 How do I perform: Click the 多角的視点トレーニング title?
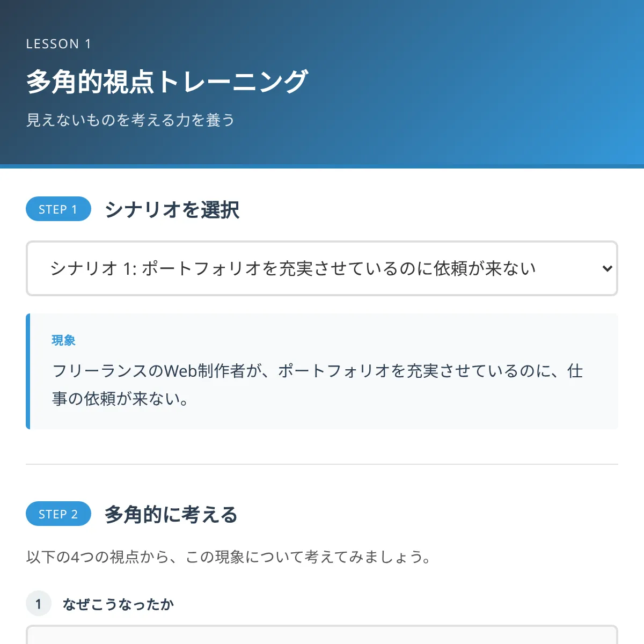tap(167, 82)
